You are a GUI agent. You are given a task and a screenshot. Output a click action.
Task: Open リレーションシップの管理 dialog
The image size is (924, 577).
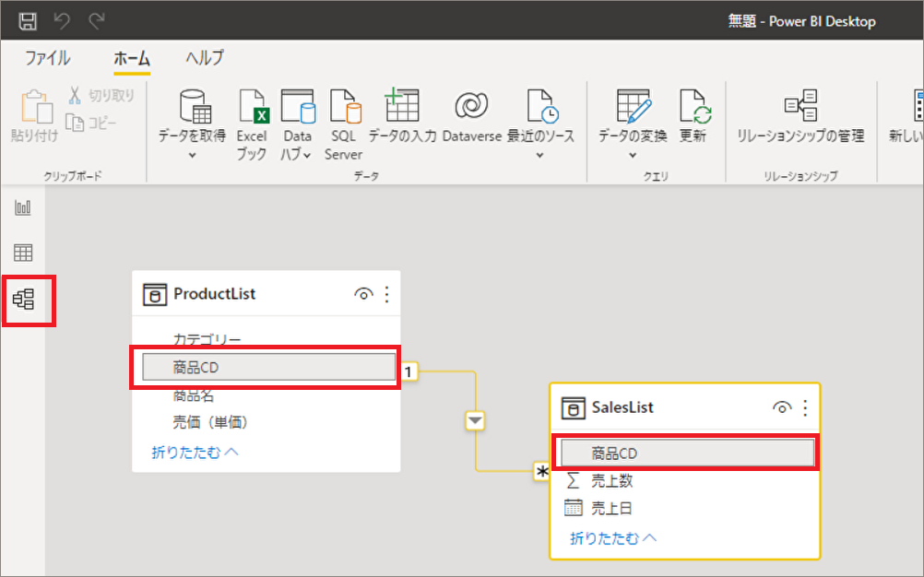[800, 116]
